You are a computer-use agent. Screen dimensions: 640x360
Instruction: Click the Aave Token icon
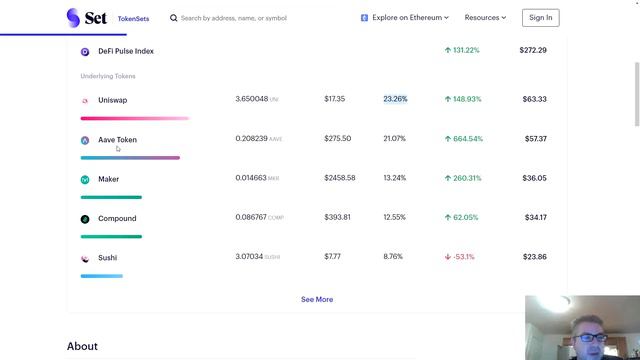click(85, 140)
